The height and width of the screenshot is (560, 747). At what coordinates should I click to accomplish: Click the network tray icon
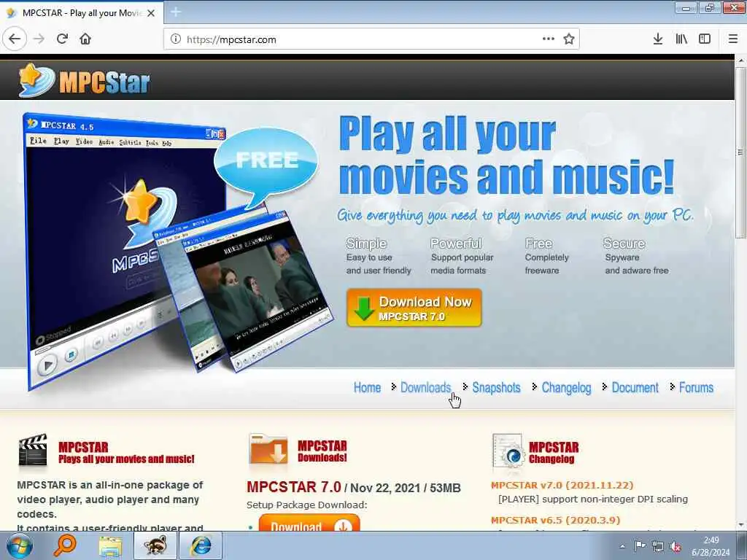[x=658, y=547]
